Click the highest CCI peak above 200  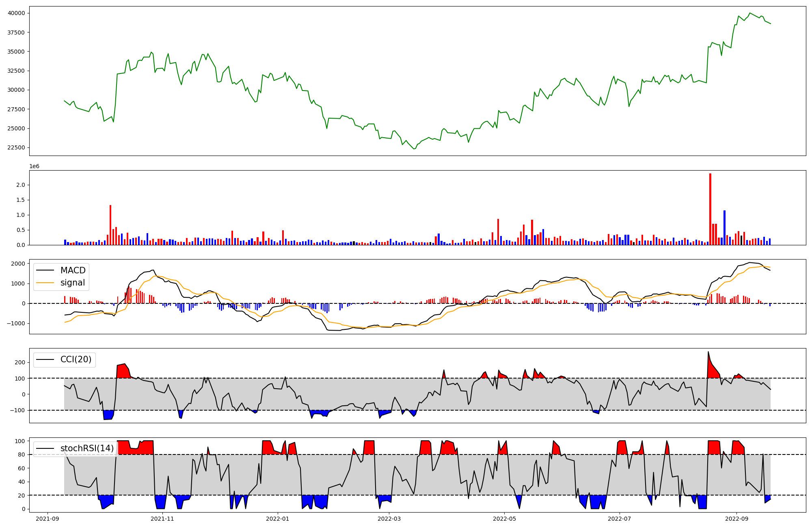(x=708, y=353)
